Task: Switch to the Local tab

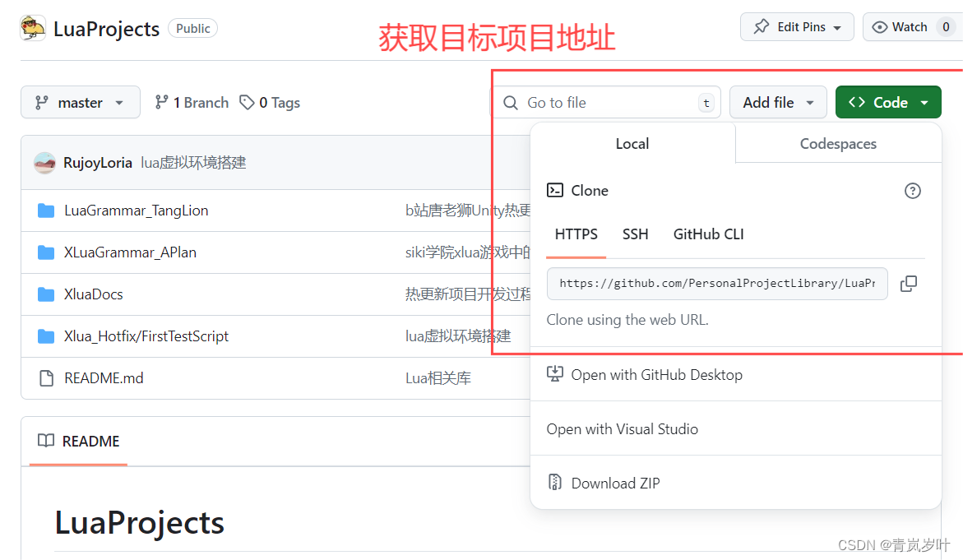Action: point(632,144)
